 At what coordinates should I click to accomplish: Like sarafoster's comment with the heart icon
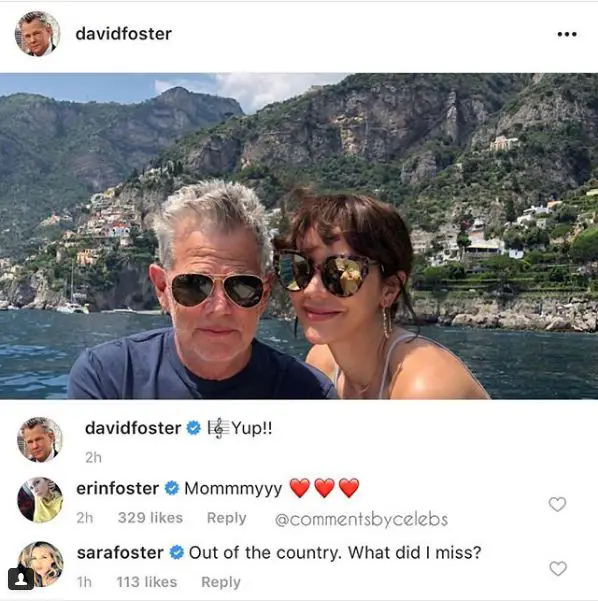point(558,568)
